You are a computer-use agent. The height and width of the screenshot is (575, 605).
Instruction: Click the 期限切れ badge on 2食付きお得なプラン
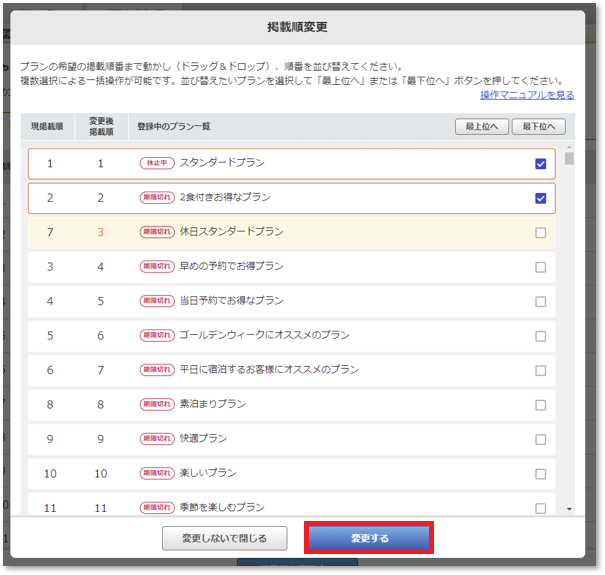click(157, 198)
